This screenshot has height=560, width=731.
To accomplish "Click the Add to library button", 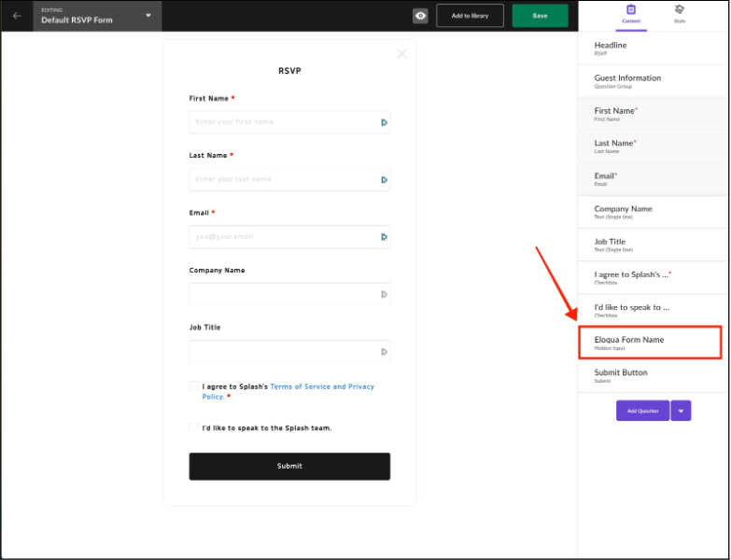I will tap(470, 16).
